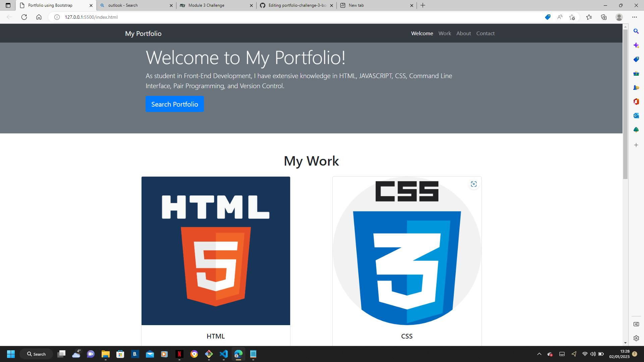Open Collections in the browser toolbar

click(x=604, y=17)
